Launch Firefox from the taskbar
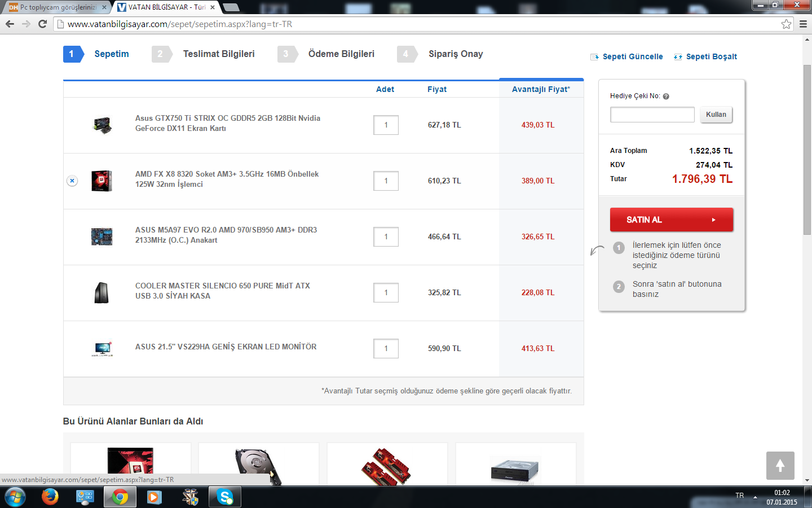The width and height of the screenshot is (812, 508). (50, 497)
